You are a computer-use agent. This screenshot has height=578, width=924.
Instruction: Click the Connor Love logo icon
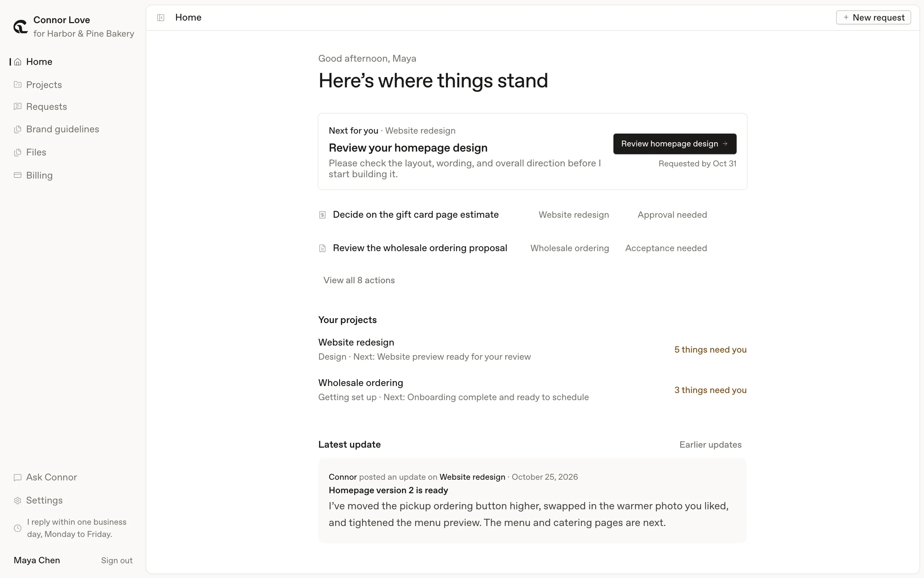[20, 27]
